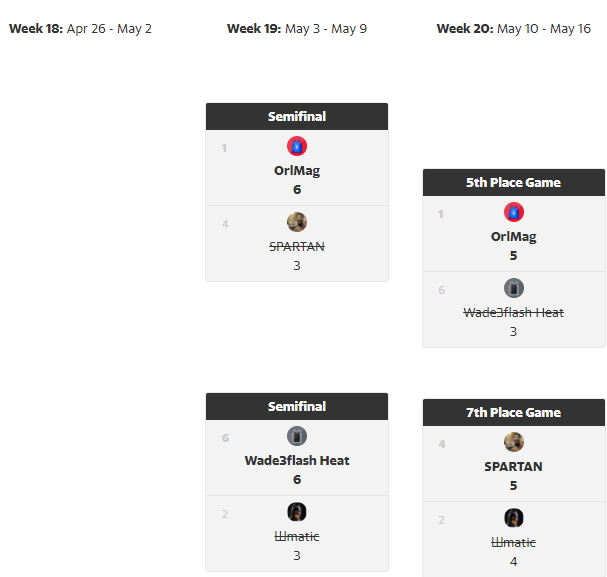This screenshot has height=577, width=607.
Task: Click the crossed-out SPARTAN name in the semifinal
Action: pyautogui.click(x=297, y=246)
